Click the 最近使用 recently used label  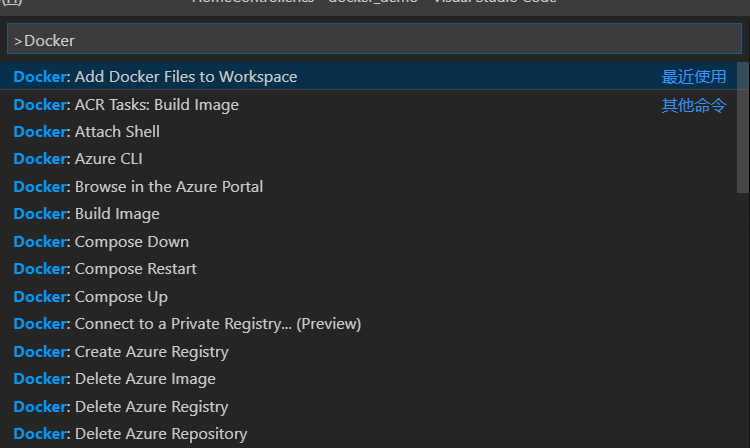pos(694,76)
